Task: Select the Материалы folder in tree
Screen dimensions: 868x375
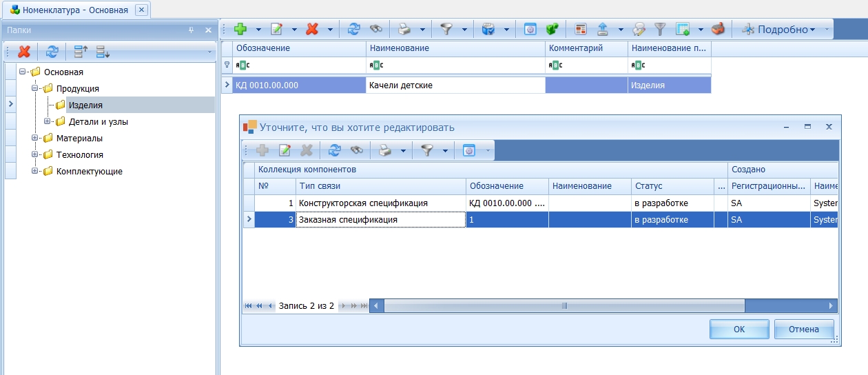Action: 79,138
